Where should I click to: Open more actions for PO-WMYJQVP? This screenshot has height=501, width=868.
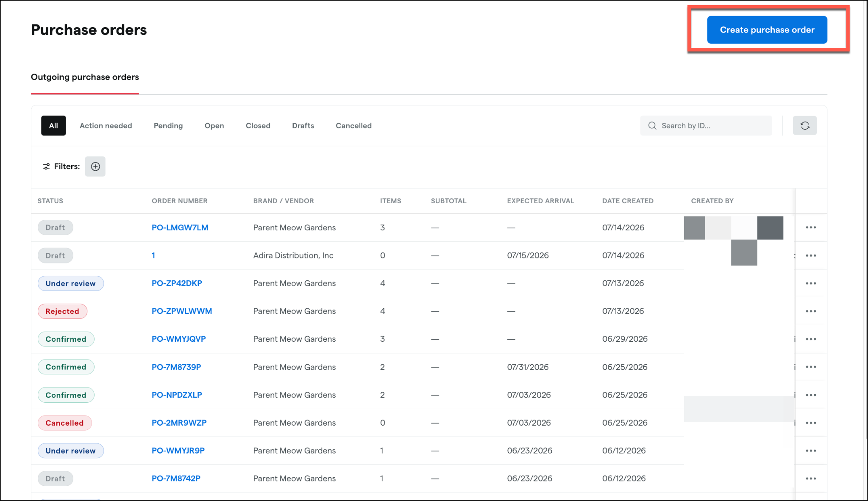pos(811,339)
